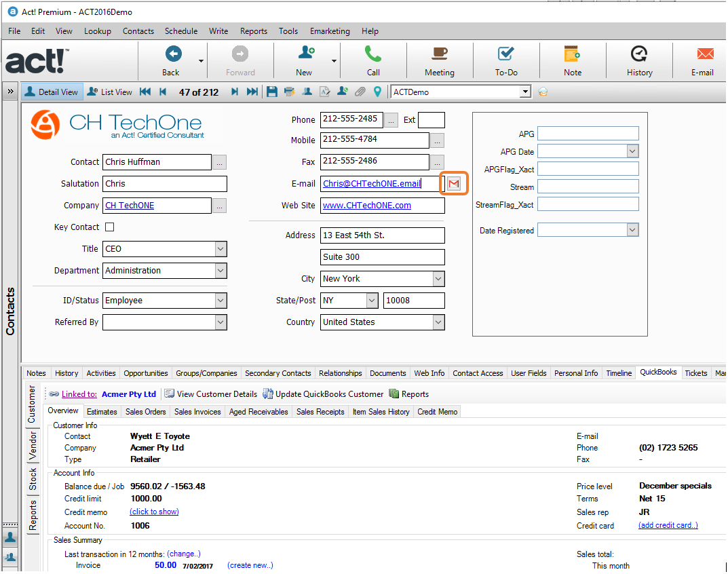Click the add credit card link
The width and height of the screenshot is (728, 574).
[x=668, y=526]
